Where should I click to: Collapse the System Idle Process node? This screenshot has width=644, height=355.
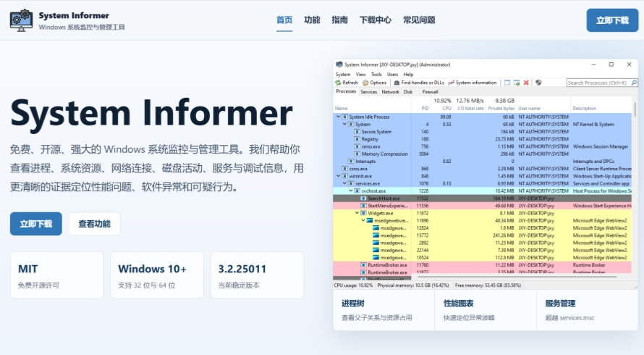(339, 117)
